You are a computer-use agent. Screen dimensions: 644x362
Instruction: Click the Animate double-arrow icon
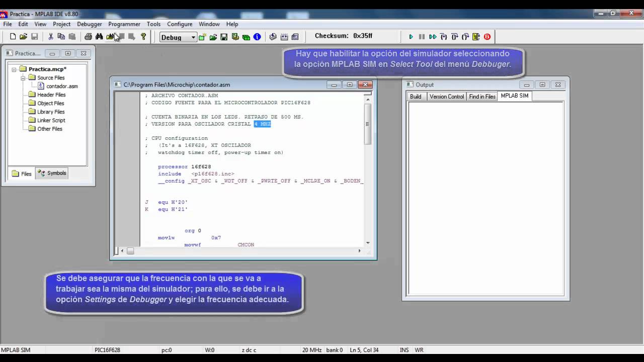[x=433, y=37]
